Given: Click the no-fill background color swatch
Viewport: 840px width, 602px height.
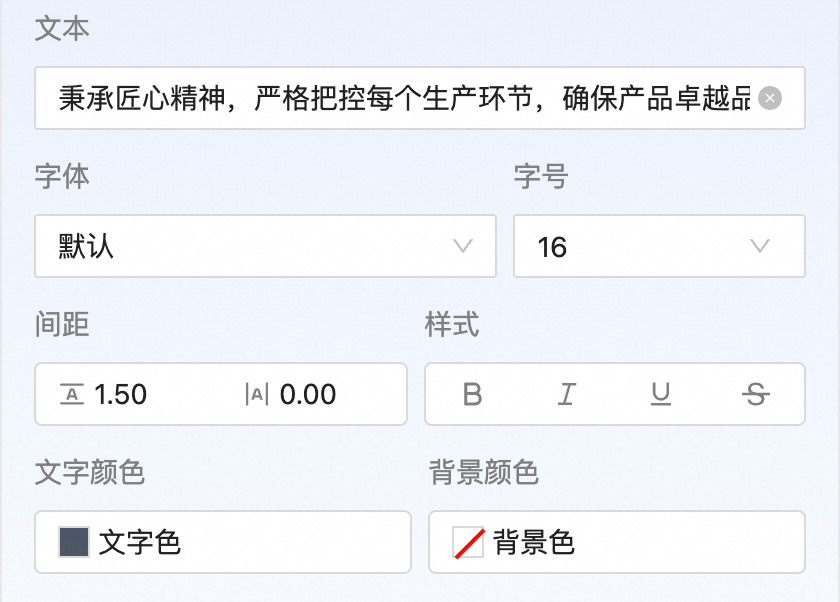Looking at the screenshot, I should [x=468, y=542].
